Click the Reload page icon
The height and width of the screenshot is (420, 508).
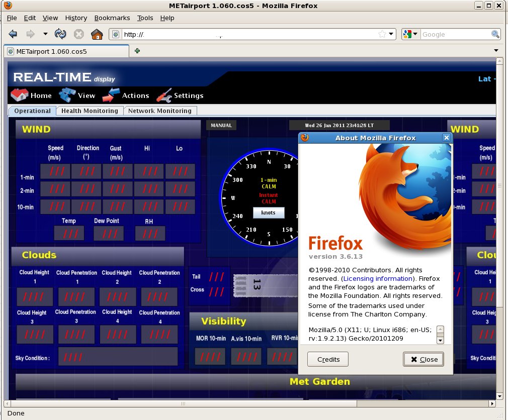[60, 34]
